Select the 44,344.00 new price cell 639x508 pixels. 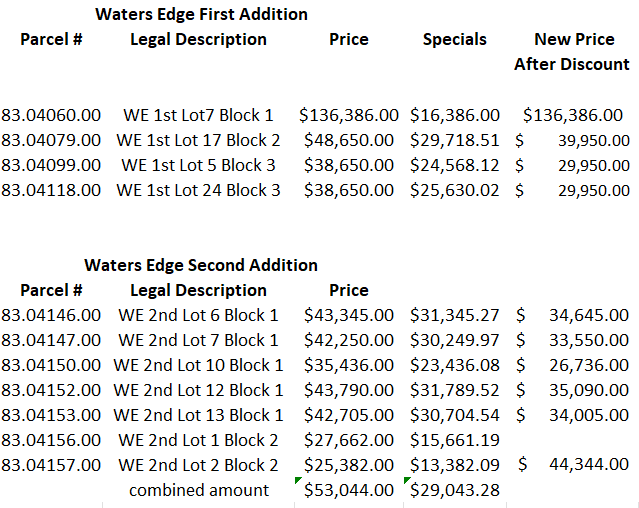pyautogui.click(x=589, y=465)
